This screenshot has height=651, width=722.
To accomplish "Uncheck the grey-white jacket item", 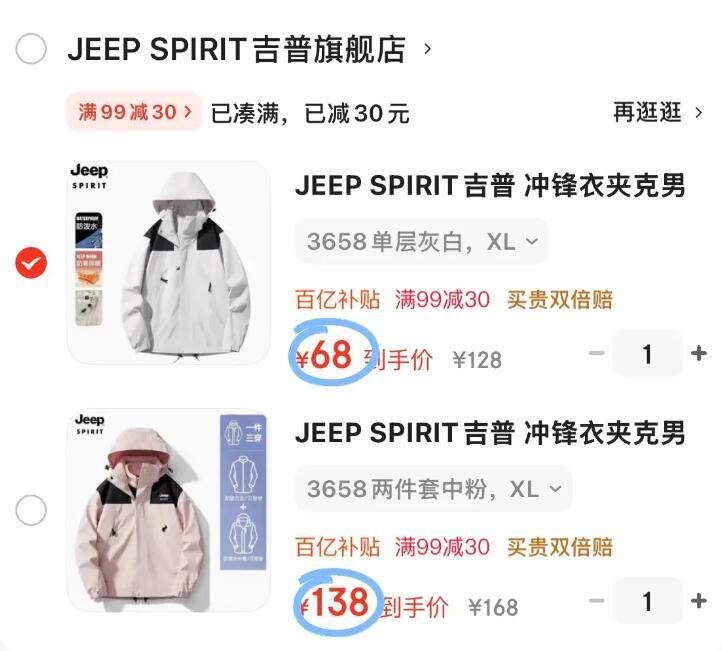I will click(31, 263).
